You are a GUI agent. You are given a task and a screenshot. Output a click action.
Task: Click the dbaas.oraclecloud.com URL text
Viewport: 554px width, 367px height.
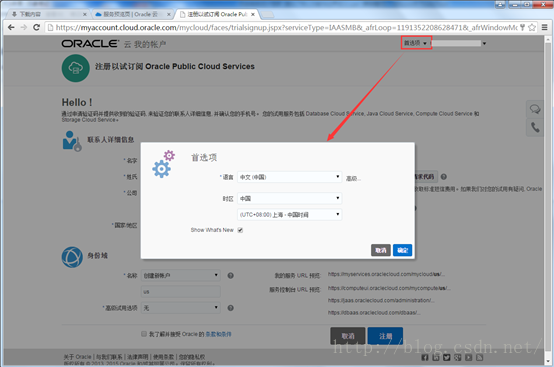point(374,313)
